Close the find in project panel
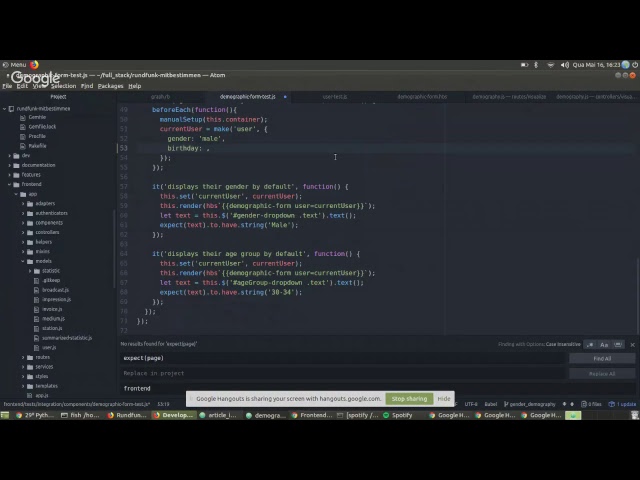Screen dimensions: 640x480 [633, 345]
